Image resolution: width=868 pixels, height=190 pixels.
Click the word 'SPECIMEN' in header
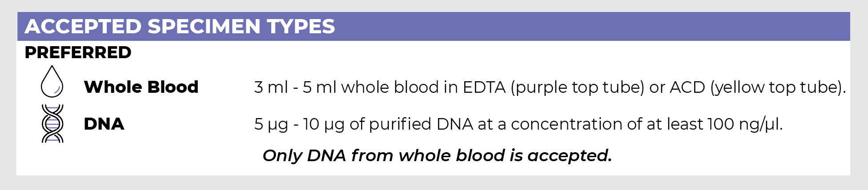coord(204,27)
